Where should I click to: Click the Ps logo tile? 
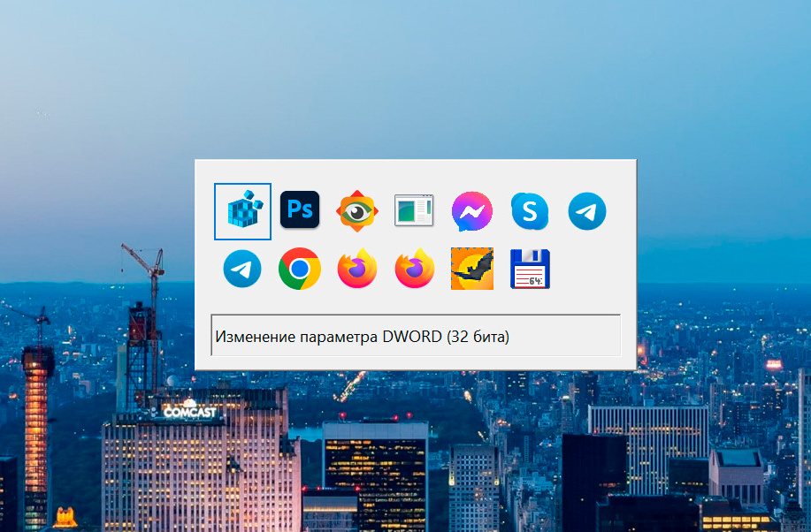[300, 210]
